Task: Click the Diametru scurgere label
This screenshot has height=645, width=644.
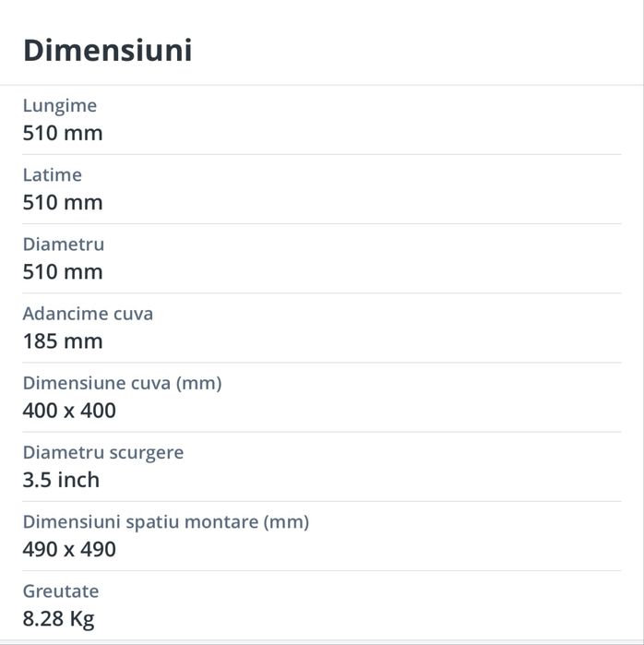Action: tap(102, 452)
